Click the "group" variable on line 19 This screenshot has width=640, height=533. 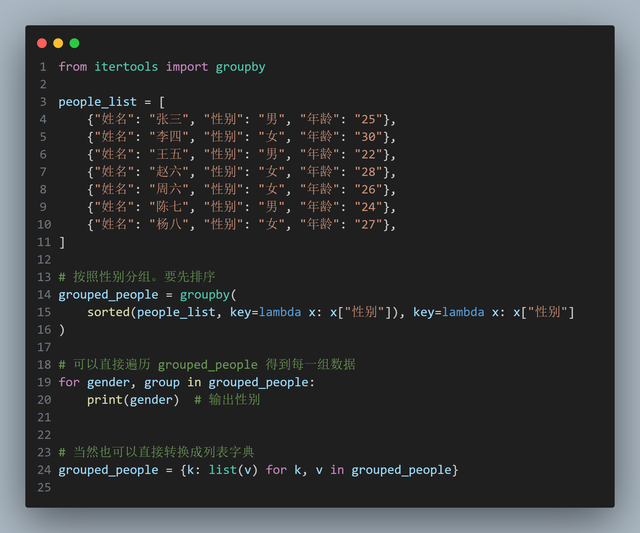(x=162, y=383)
